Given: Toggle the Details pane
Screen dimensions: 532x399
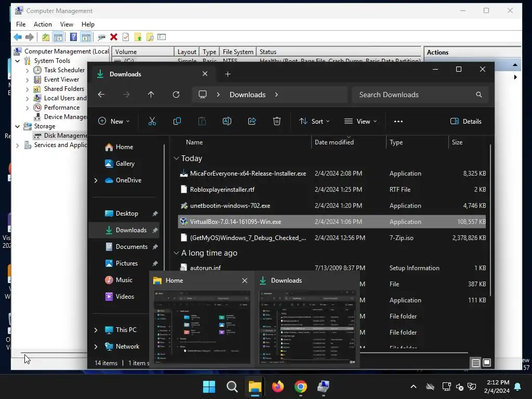Looking at the screenshot, I should point(466,121).
